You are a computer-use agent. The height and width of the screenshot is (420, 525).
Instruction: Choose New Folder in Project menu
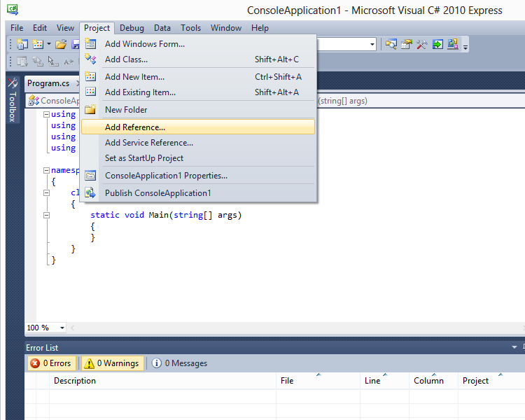pos(198,109)
